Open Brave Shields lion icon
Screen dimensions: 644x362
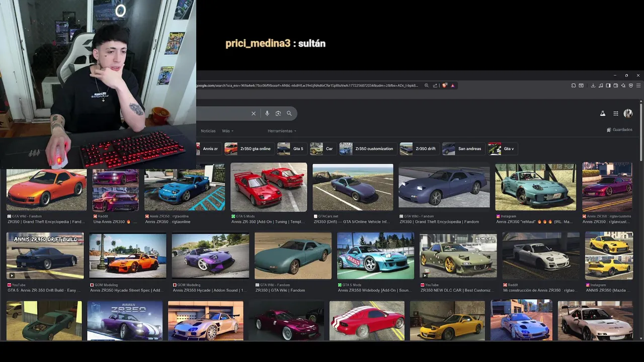point(445,85)
